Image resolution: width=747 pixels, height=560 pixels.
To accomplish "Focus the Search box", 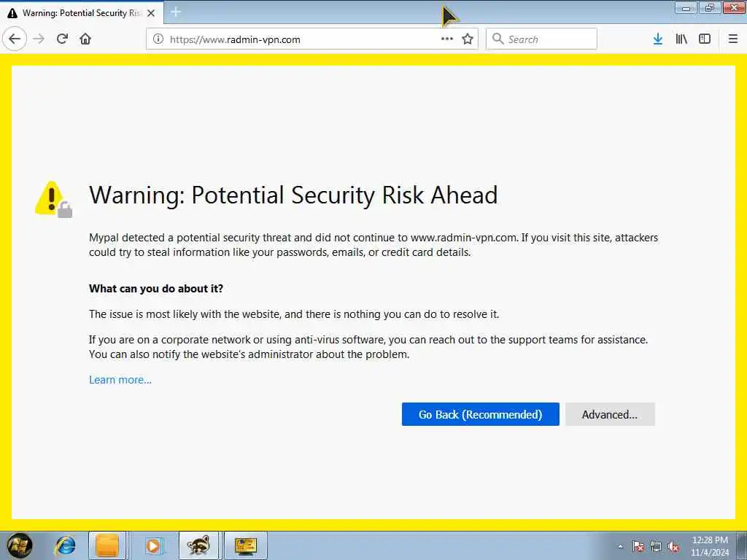I will coord(541,39).
